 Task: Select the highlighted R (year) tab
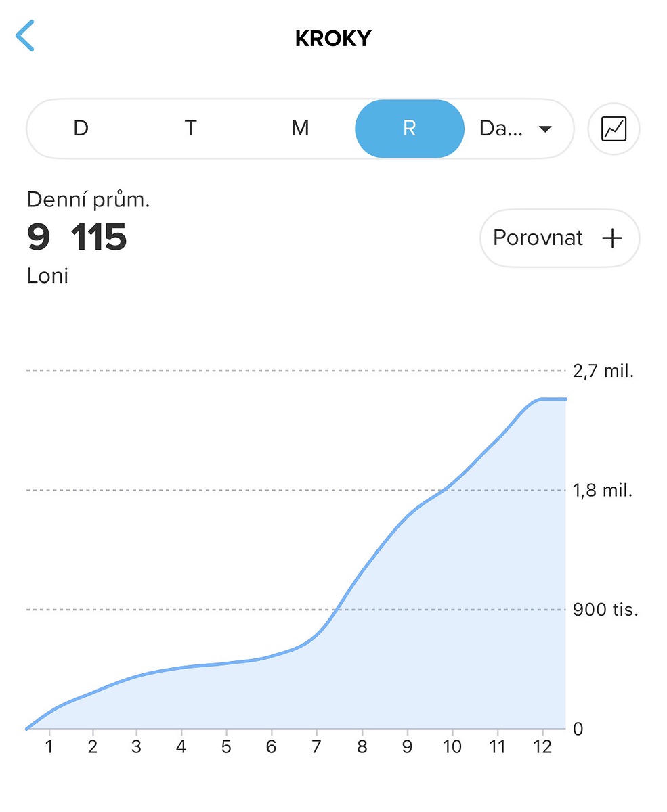409,129
